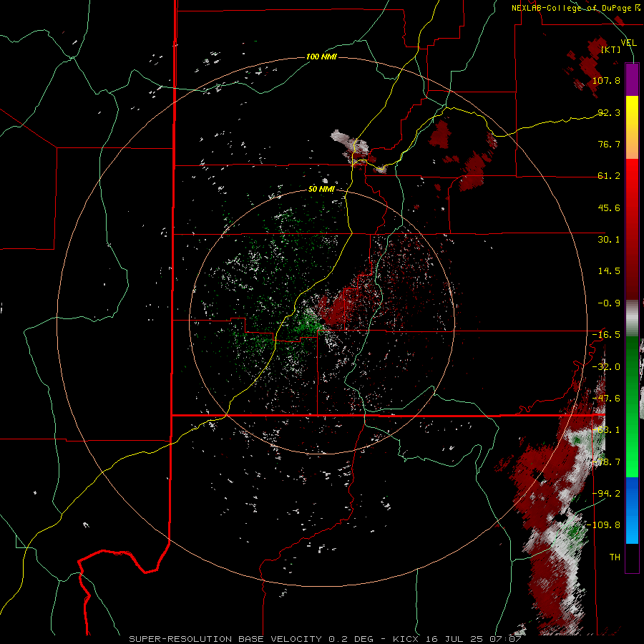Click the -47.6 velocity scale value
Viewport: 644px width, 644px height.
coord(606,399)
